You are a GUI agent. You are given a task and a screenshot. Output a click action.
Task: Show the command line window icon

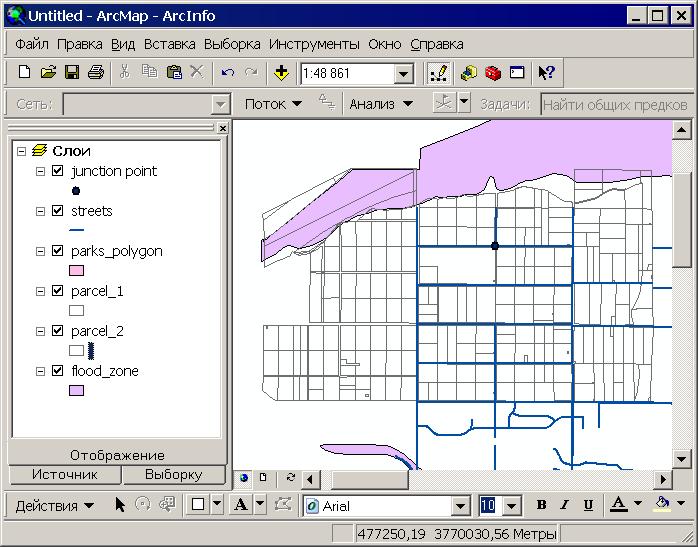517,72
